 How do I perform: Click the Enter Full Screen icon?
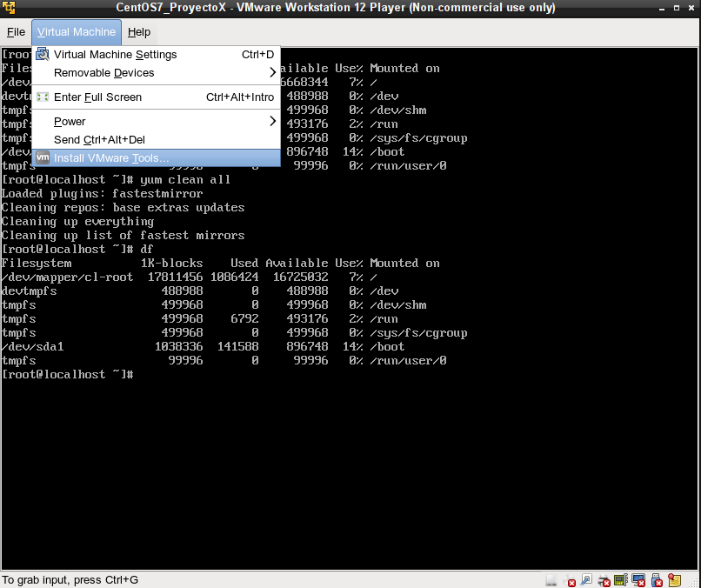[x=43, y=97]
